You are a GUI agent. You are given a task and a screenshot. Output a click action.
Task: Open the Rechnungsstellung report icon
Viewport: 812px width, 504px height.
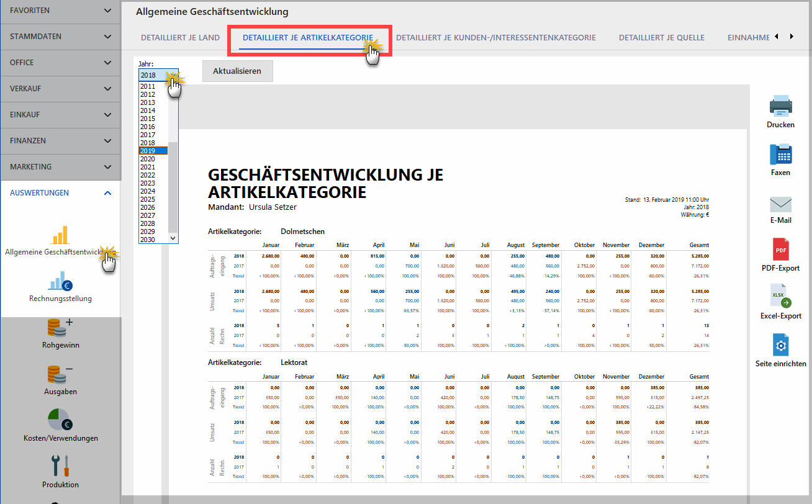[60, 281]
